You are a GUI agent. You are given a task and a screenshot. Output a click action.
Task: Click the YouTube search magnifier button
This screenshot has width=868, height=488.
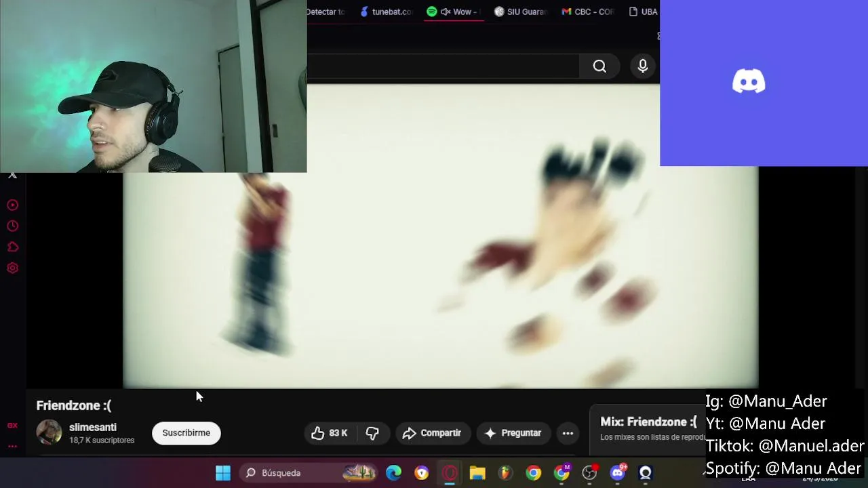coord(599,66)
